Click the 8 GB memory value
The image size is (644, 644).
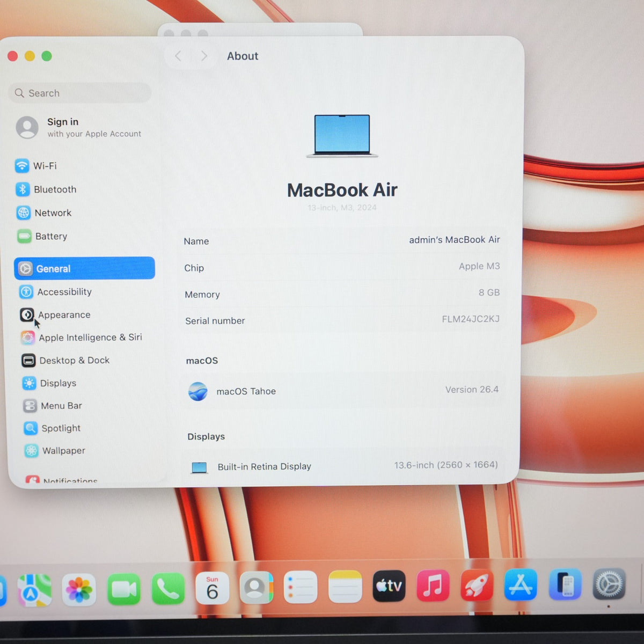(x=489, y=292)
